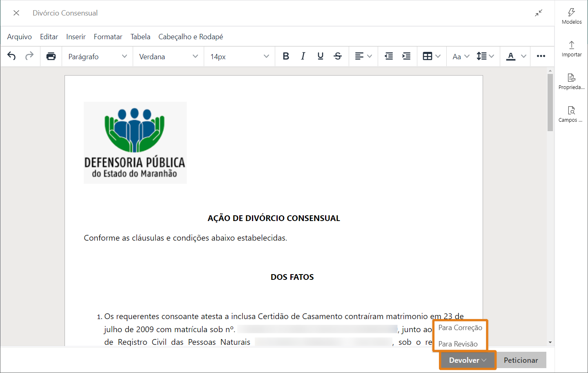Decrease paragraph indent

click(x=389, y=56)
